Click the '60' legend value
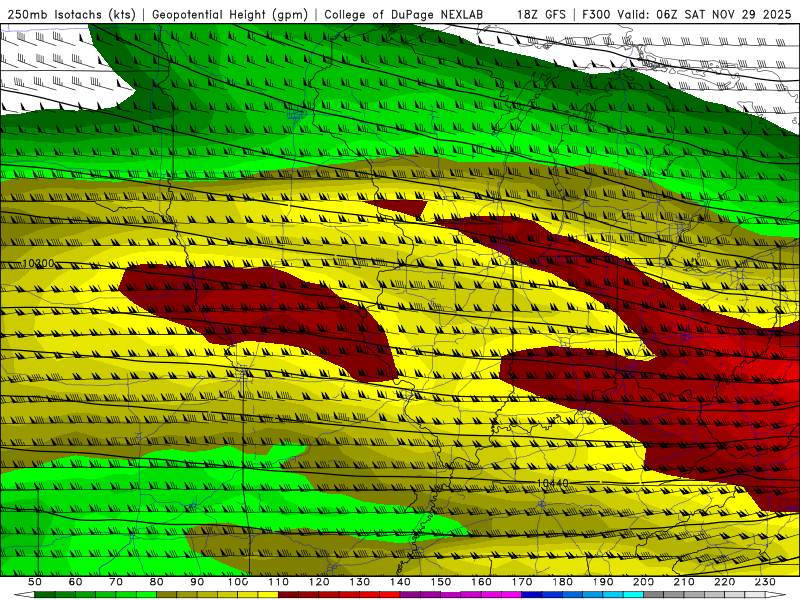Screen dimensions: 800x600 point(76,582)
